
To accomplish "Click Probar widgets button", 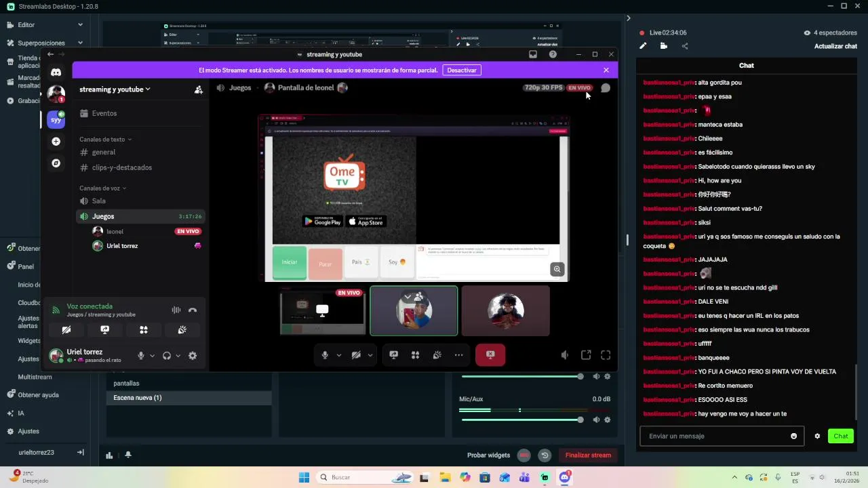I will coord(488,455).
